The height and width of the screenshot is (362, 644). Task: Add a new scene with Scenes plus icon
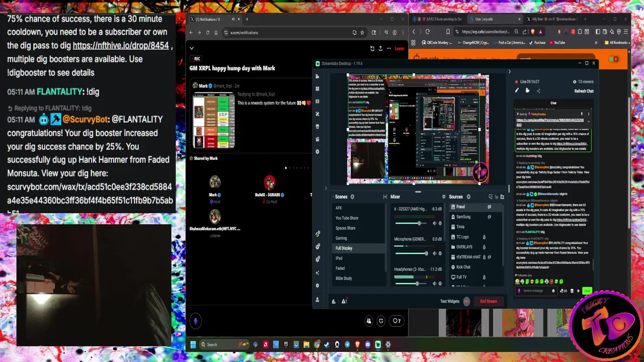click(352, 197)
